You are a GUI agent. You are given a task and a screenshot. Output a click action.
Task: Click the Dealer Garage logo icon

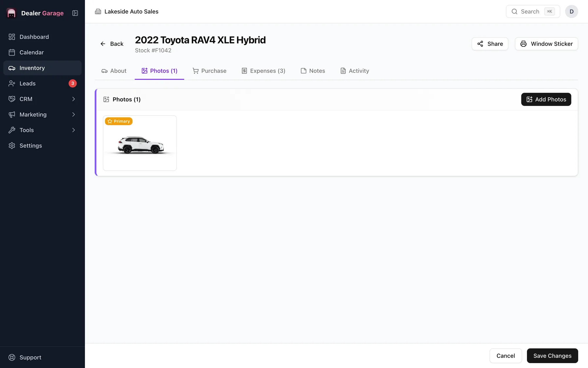click(x=11, y=13)
